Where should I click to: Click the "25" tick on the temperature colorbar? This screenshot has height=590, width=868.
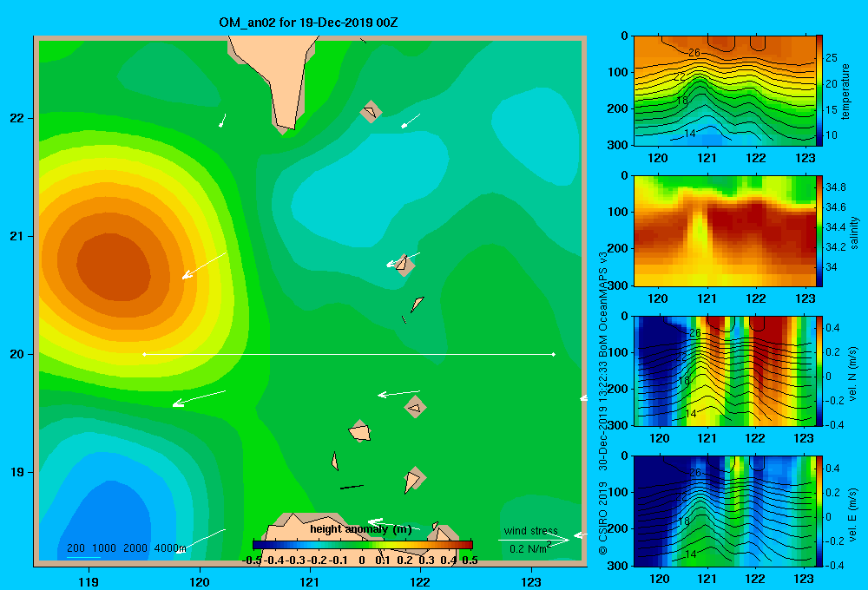coord(832,57)
